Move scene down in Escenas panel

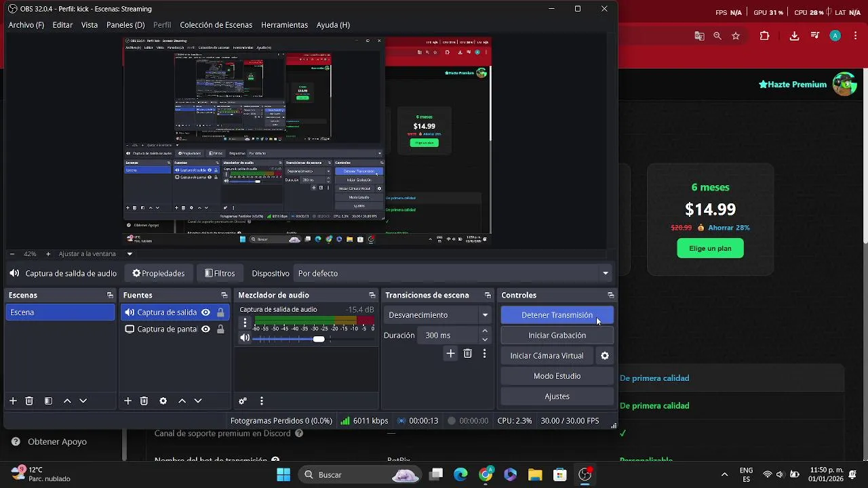[x=83, y=401]
